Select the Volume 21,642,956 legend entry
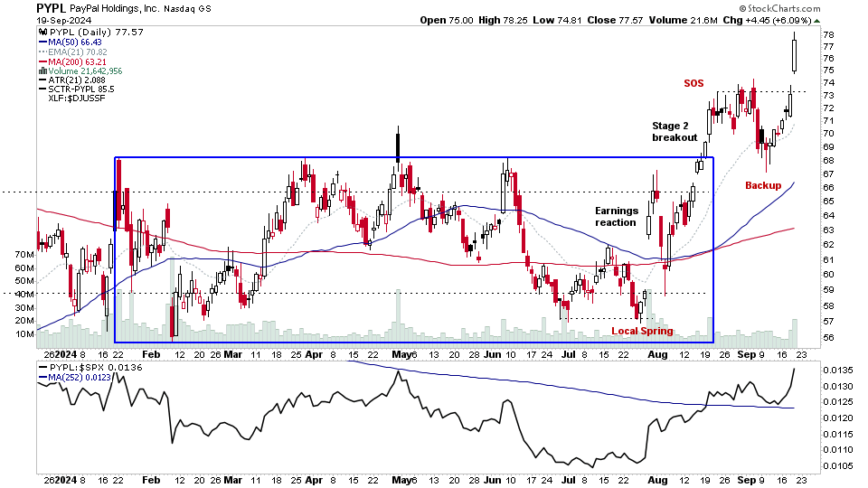This screenshot has width=868, height=488. (85, 70)
